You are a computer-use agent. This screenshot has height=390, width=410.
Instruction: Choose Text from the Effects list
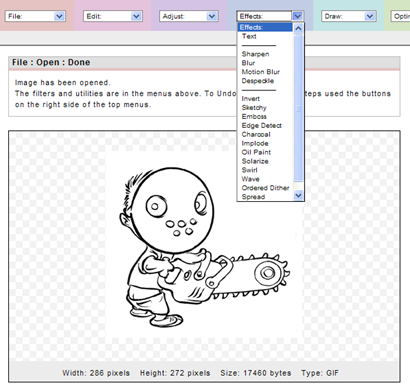click(249, 36)
